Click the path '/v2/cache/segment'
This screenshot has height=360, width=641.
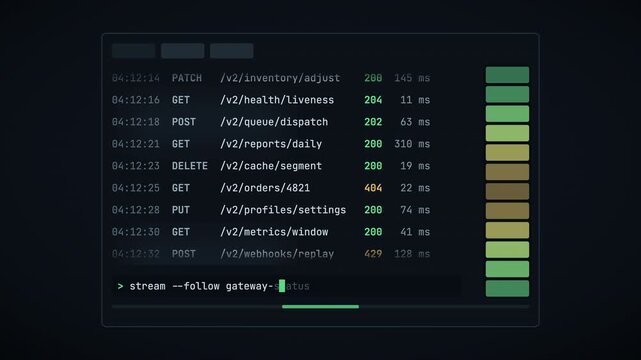(x=271, y=166)
